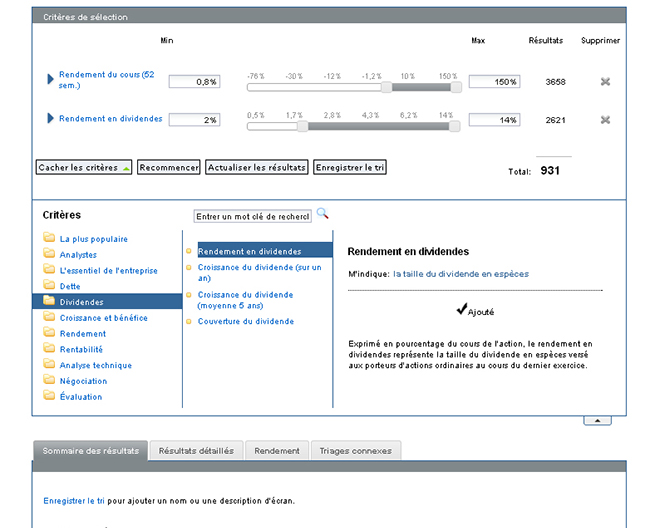
Task: Open L'essentiel de l'entreprise folder icon
Action: [49, 269]
